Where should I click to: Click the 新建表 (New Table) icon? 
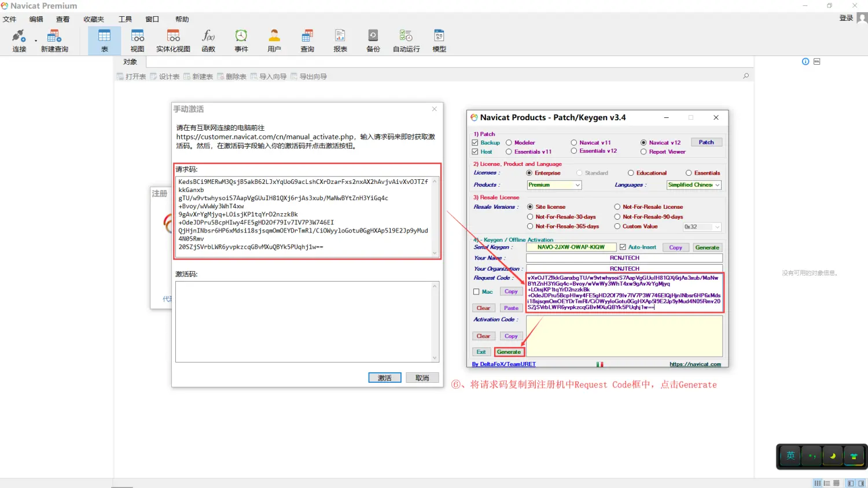(x=198, y=76)
